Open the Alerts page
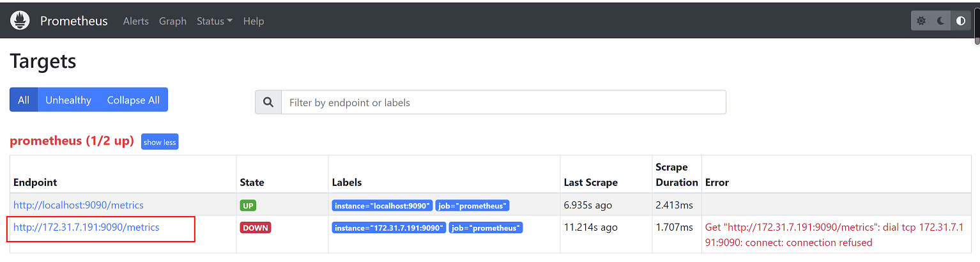Viewport: 980px width, 262px height. [x=135, y=21]
